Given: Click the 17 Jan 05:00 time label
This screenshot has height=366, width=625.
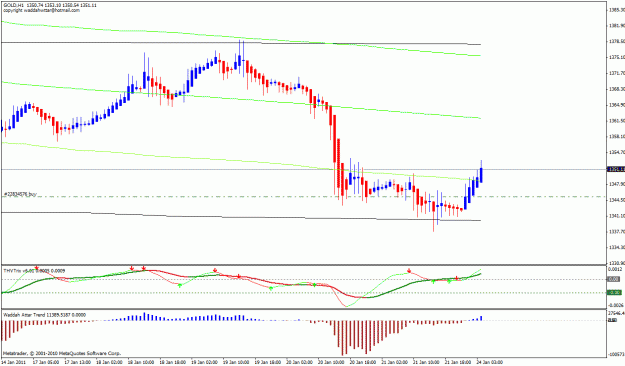Looking at the screenshot, I should pyautogui.click(x=45, y=362).
